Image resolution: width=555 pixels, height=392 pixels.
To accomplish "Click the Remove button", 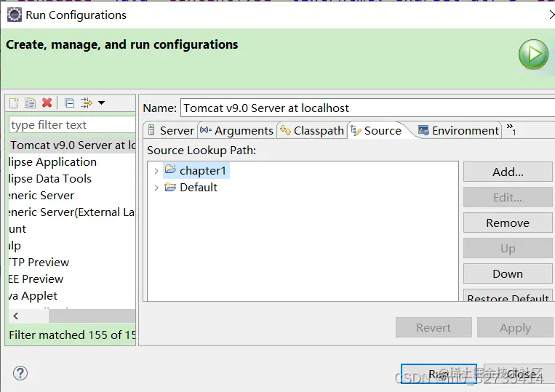I will point(508,223).
